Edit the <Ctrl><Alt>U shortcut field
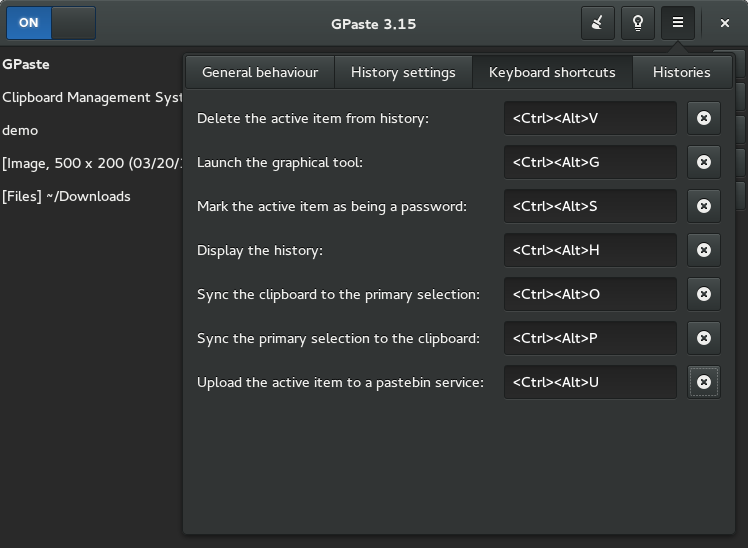 [590, 382]
